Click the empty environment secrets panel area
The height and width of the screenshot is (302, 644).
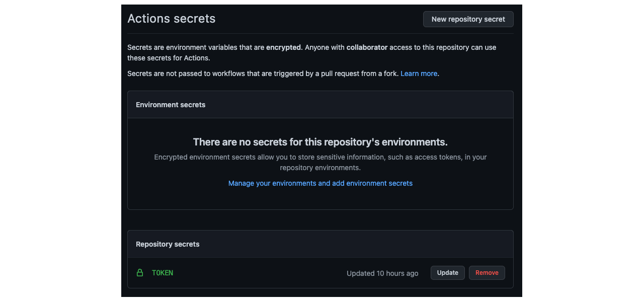click(x=320, y=199)
